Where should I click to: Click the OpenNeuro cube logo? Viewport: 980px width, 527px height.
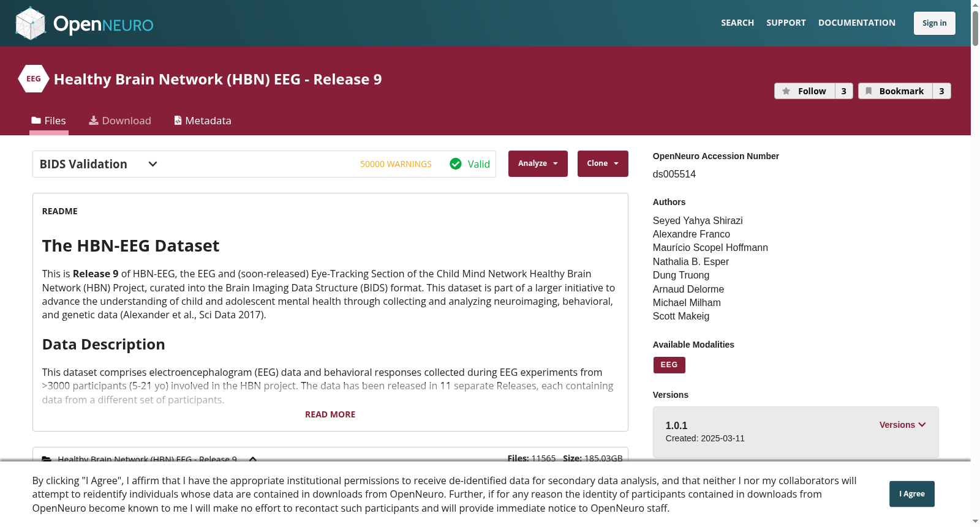[x=31, y=23]
